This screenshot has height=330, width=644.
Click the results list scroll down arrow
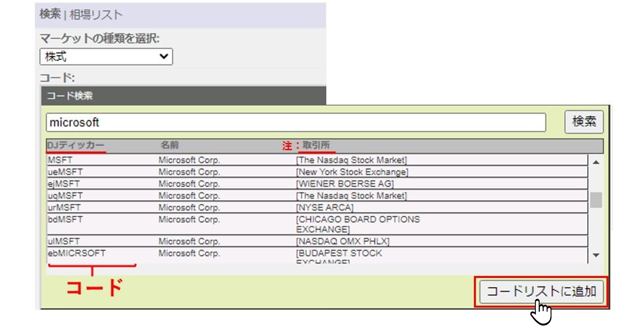[x=596, y=255]
